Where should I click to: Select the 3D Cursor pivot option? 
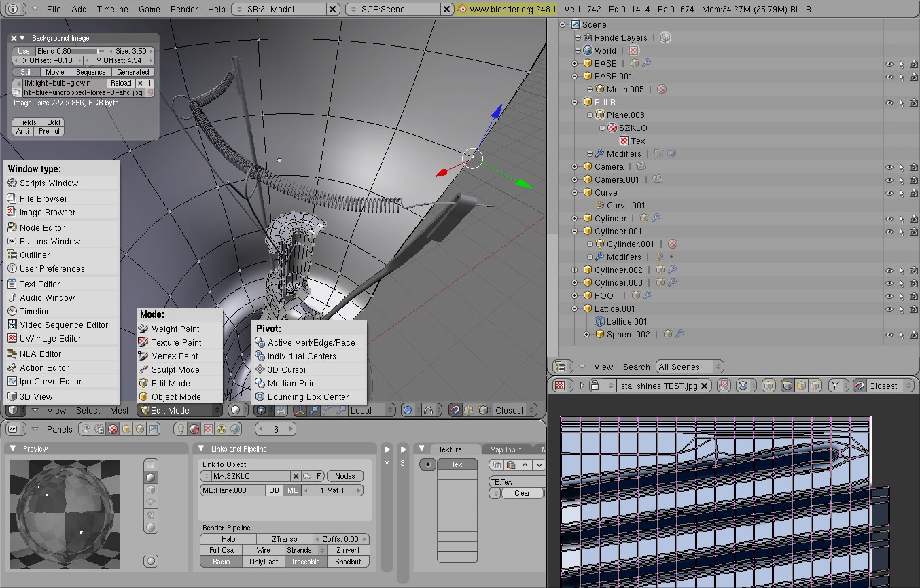[286, 370]
